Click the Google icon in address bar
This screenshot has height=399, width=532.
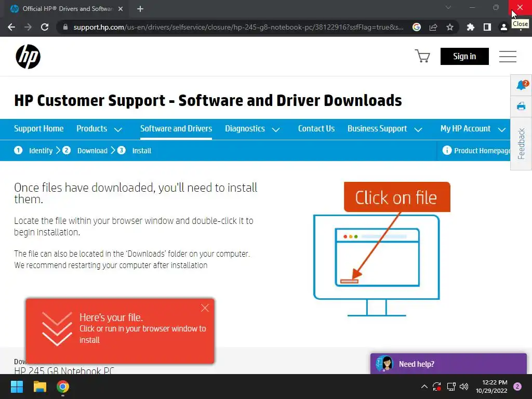tap(417, 27)
